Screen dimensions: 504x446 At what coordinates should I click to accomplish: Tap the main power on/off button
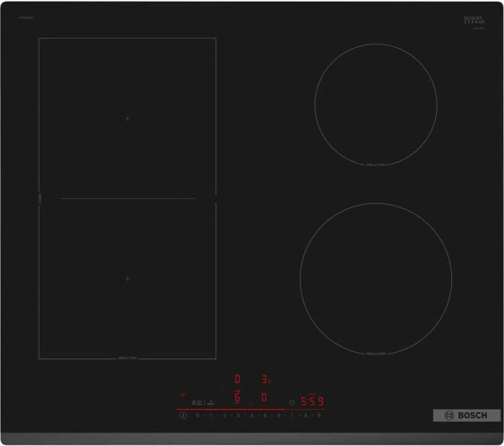(183, 415)
